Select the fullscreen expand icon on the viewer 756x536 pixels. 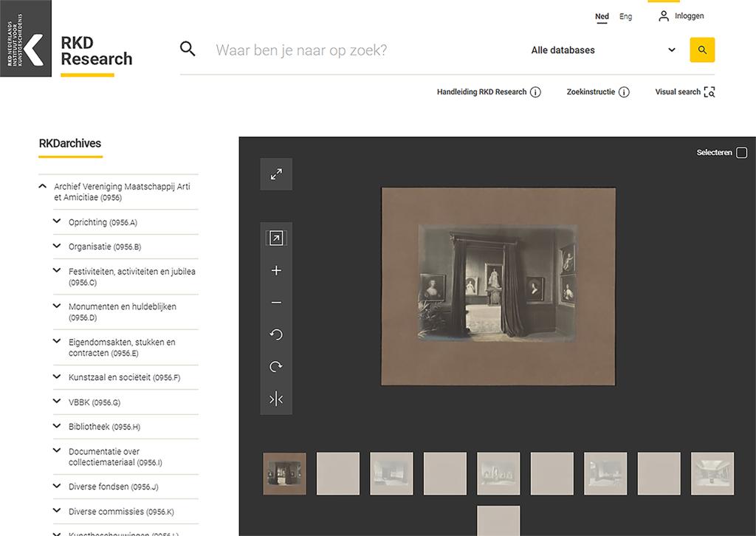[x=276, y=174]
